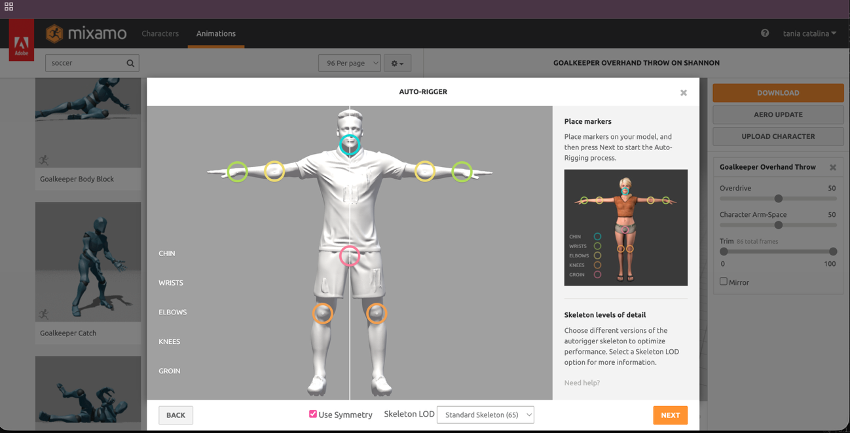This screenshot has height=434, width=850.
Task: Click the Place markers heading
Action: click(x=588, y=121)
